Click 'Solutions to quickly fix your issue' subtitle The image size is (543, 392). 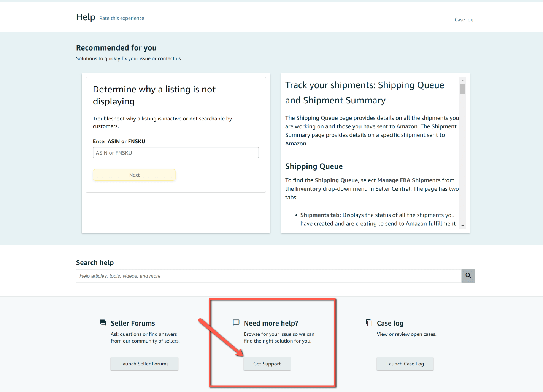129,58
